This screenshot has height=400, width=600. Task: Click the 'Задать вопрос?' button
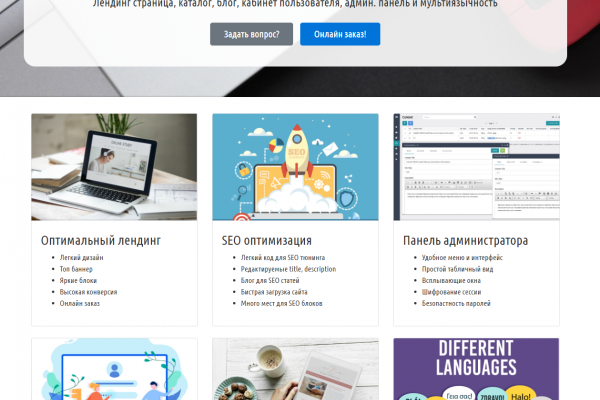tap(251, 34)
